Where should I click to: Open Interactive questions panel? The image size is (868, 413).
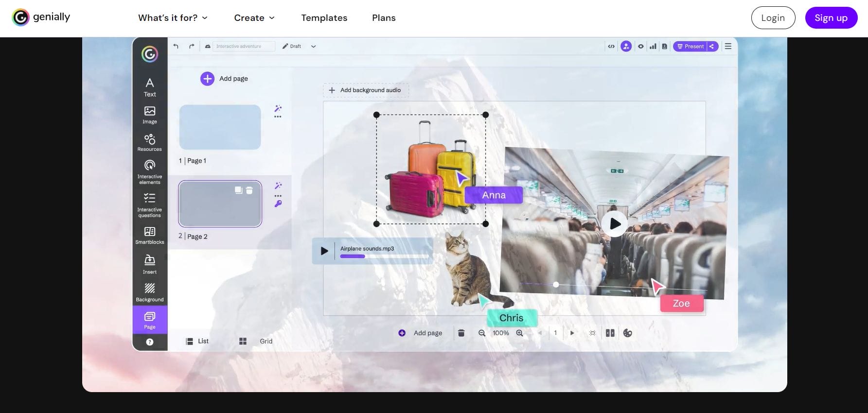[x=150, y=205]
